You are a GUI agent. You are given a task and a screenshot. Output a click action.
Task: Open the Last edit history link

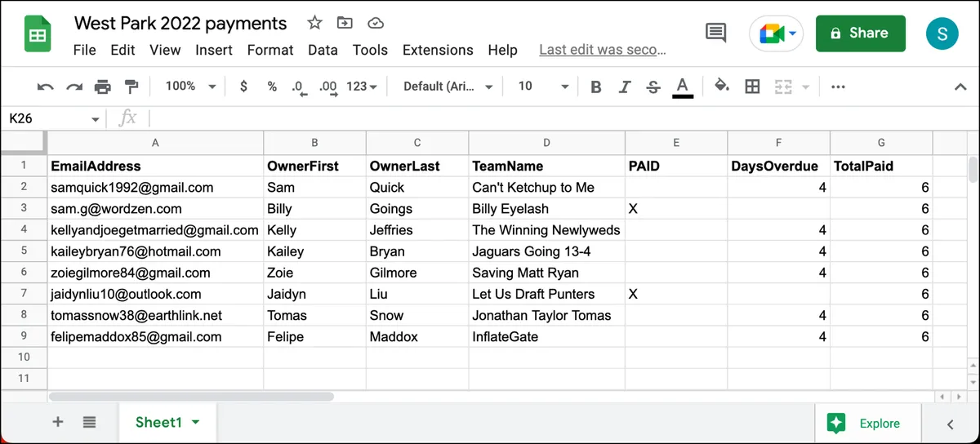604,50
